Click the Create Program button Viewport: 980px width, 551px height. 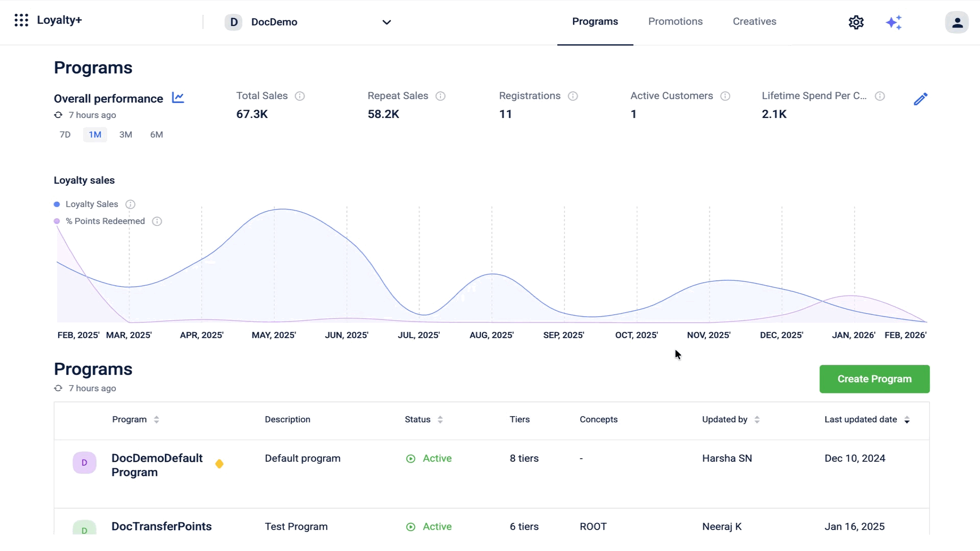[x=874, y=379]
